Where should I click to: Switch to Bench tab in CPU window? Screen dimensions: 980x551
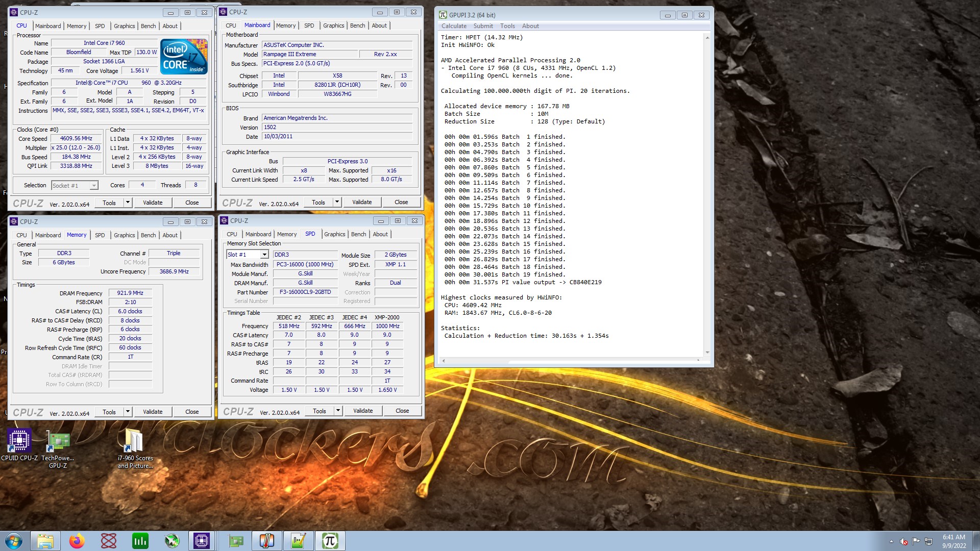click(x=149, y=26)
